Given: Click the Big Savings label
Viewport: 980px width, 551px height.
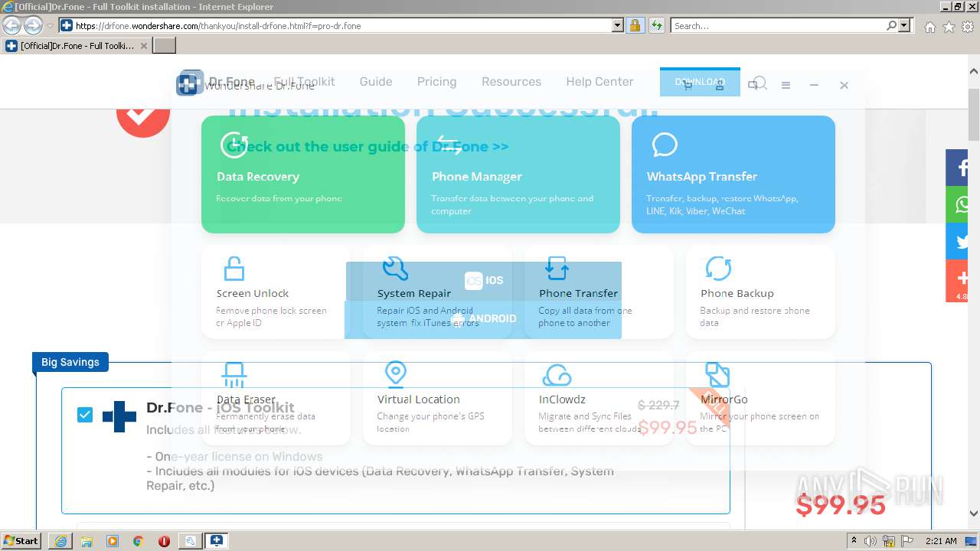Looking at the screenshot, I should [70, 362].
